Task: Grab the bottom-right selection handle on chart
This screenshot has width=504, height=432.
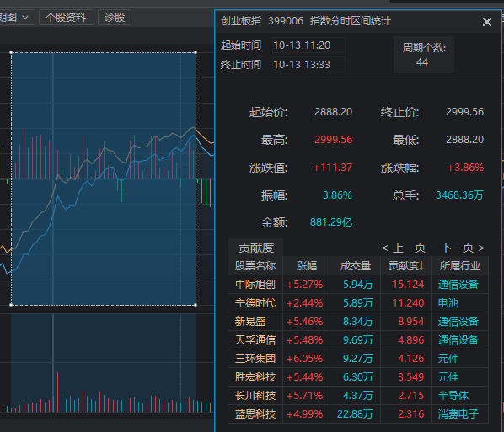Action: [x=196, y=305]
